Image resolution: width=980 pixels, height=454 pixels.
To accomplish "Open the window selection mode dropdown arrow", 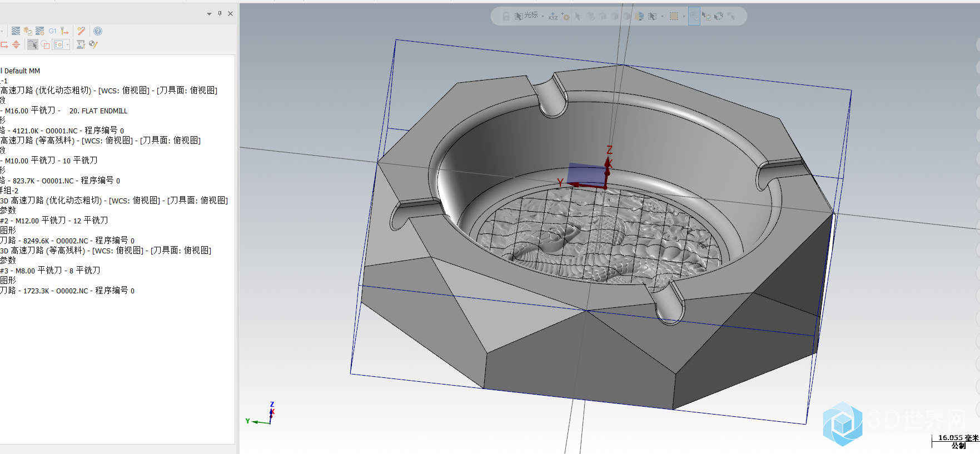I will tap(662, 16).
